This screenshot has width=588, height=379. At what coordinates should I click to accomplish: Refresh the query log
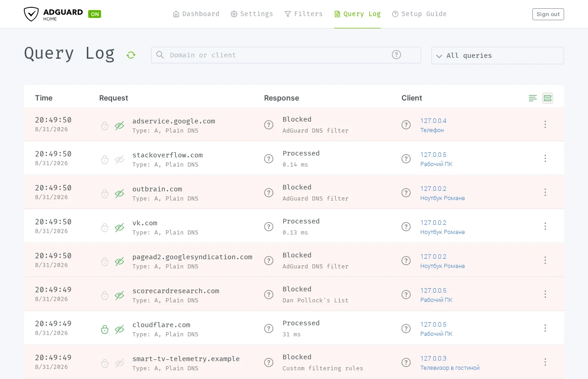pyautogui.click(x=131, y=55)
